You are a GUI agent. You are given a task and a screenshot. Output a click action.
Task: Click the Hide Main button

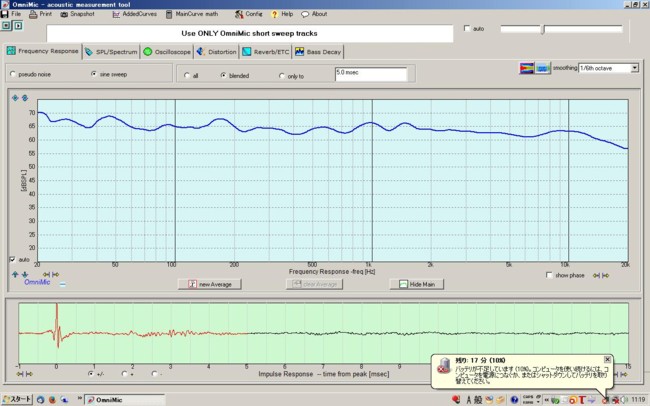click(x=417, y=284)
